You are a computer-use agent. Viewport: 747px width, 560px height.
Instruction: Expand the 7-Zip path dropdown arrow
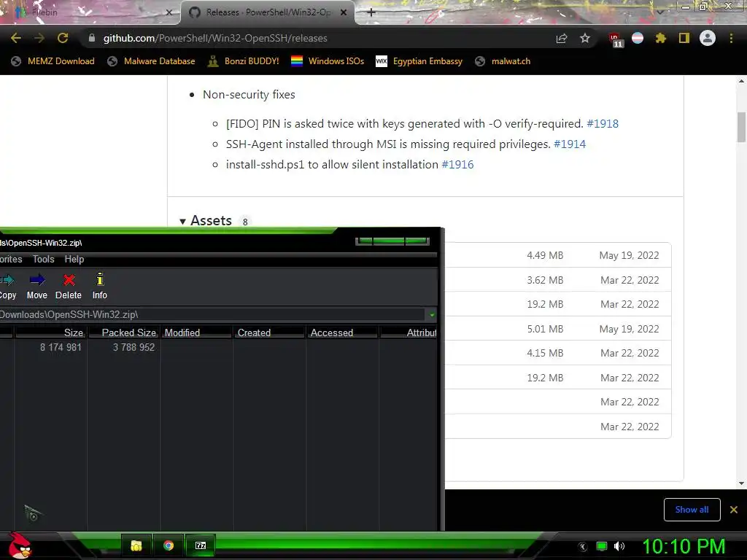click(432, 315)
